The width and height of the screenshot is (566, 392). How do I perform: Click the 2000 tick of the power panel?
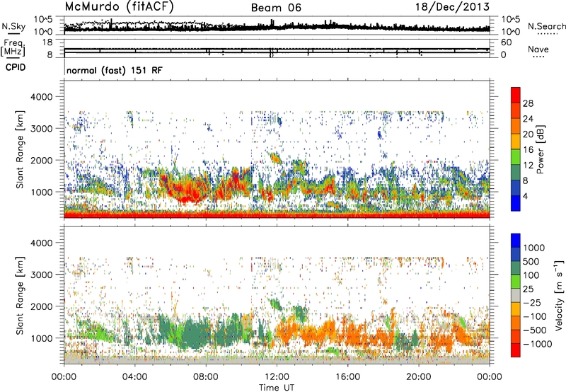41,160
